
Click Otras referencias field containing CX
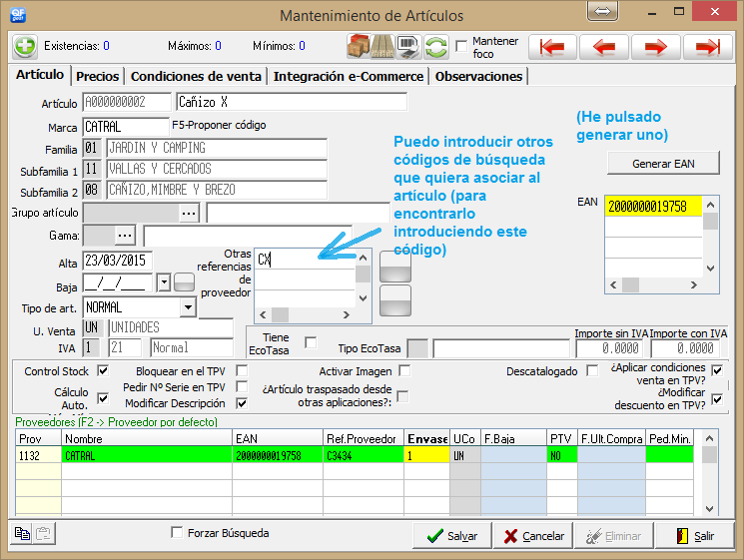305,260
